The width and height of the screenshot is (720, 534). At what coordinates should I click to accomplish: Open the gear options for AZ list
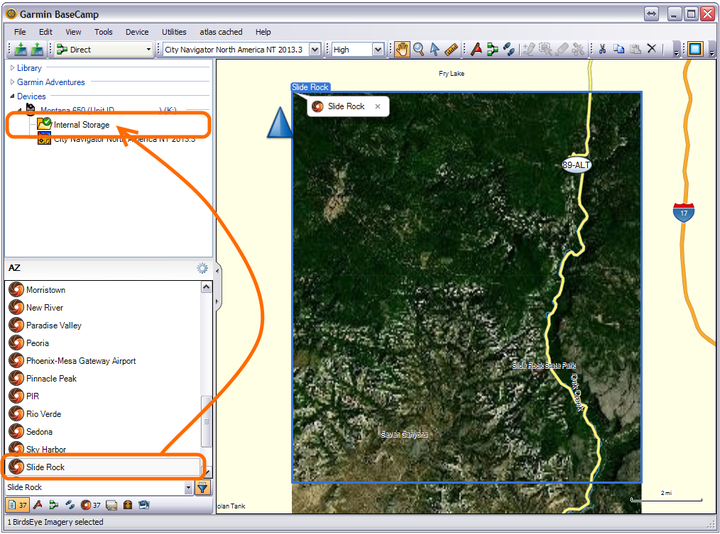(202, 268)
